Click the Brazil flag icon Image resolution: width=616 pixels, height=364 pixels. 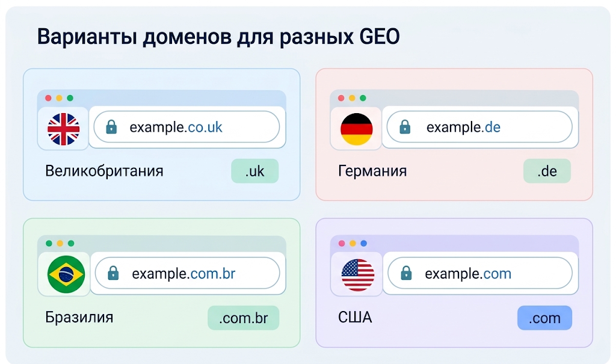click(66, 274)
